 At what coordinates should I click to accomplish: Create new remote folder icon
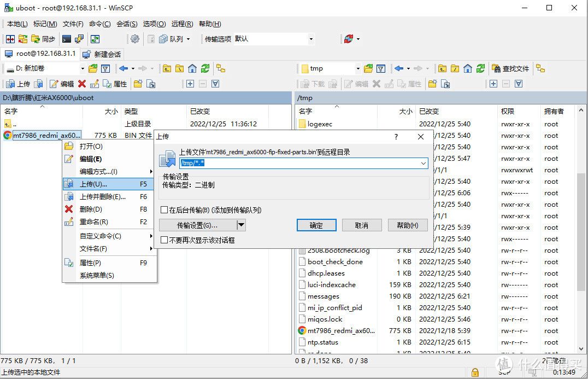432,84
